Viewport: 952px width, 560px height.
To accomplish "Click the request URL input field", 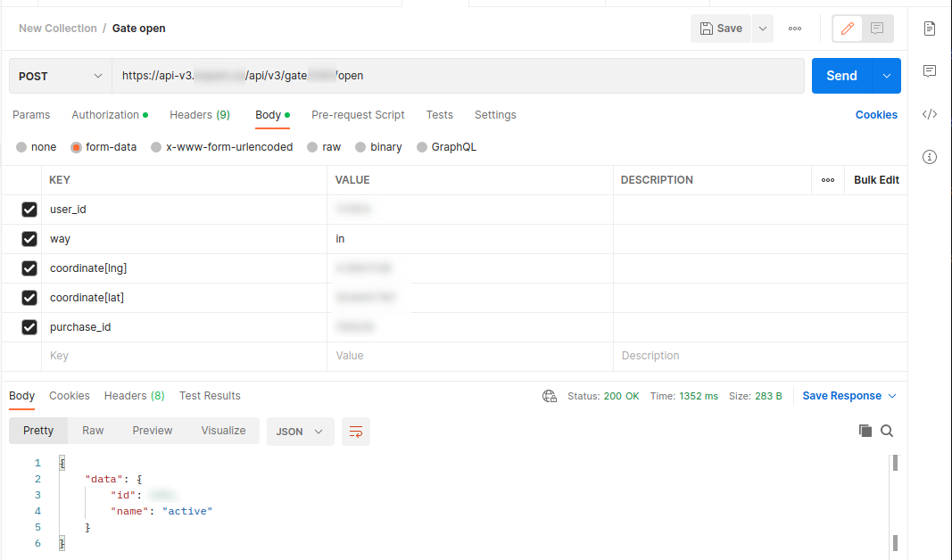I will tap(535, 77).
